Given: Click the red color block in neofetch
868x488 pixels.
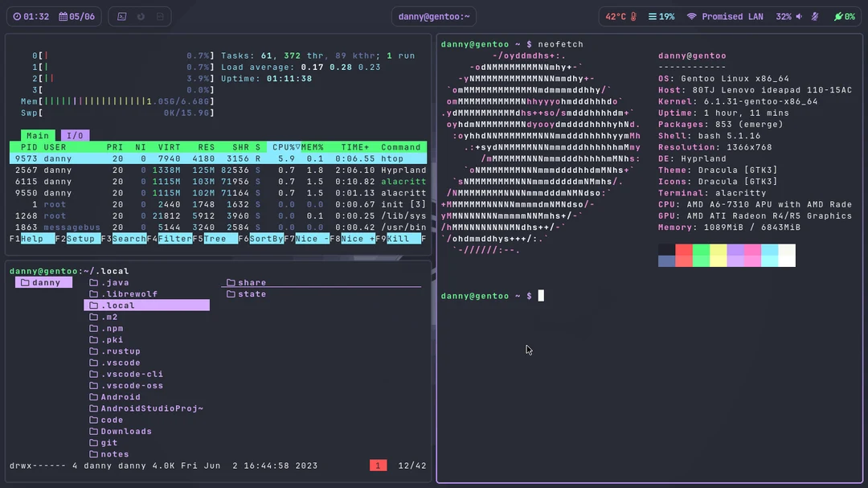Looking at the screenshot, I should coord(684,256).
